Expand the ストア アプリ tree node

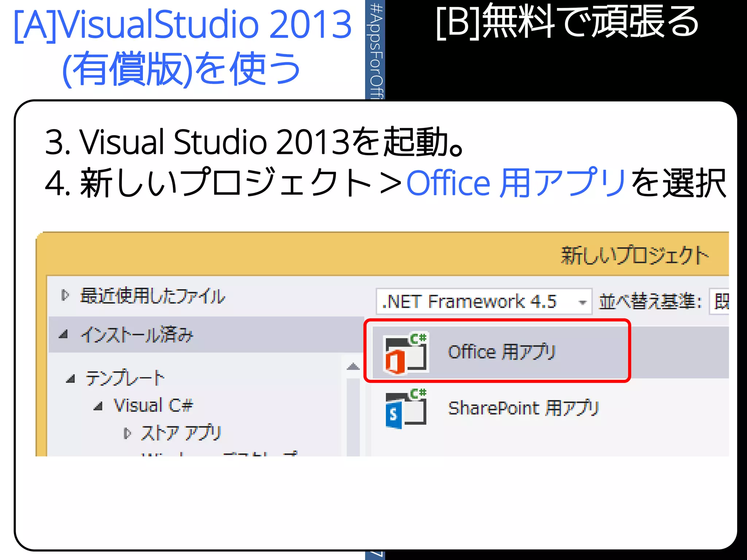(127, 433)
